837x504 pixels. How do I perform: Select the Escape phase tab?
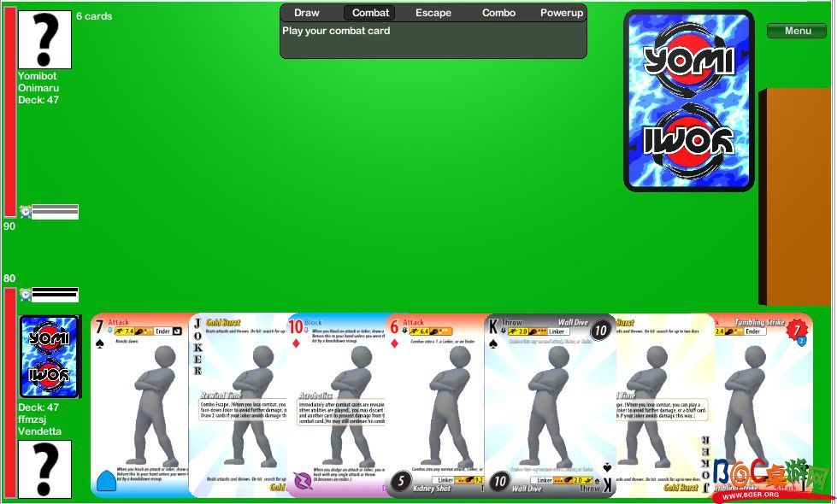point(433,13)
